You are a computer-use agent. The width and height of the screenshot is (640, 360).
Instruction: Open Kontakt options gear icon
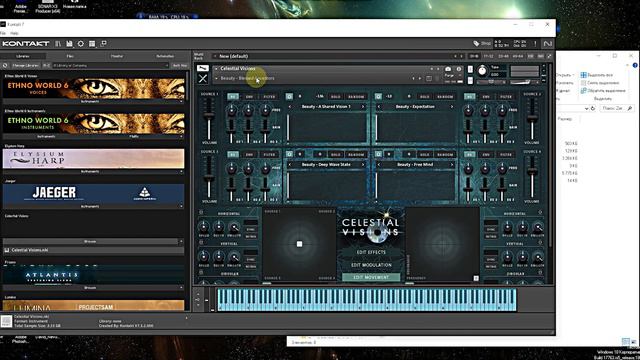81,44
